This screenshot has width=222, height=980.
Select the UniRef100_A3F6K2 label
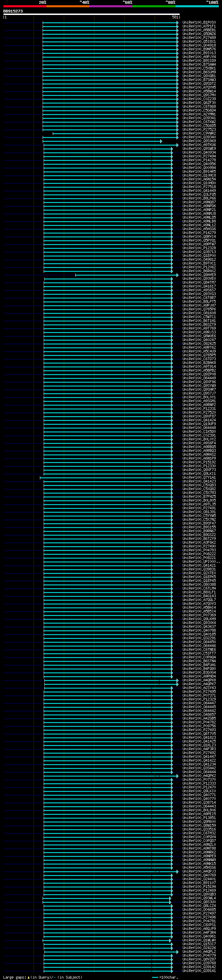[x=199, y=543]
